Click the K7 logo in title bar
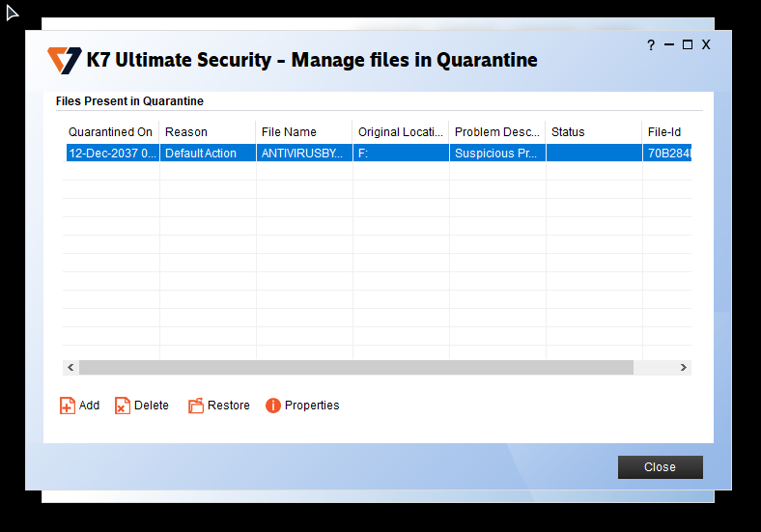 (65, 60)
